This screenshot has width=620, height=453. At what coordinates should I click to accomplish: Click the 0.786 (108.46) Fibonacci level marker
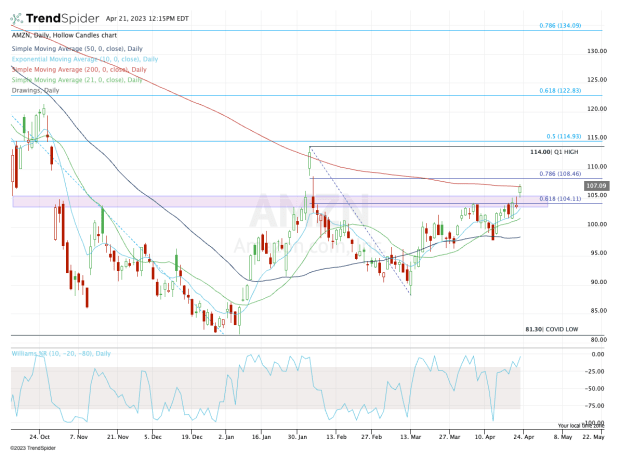coord(559,173)
